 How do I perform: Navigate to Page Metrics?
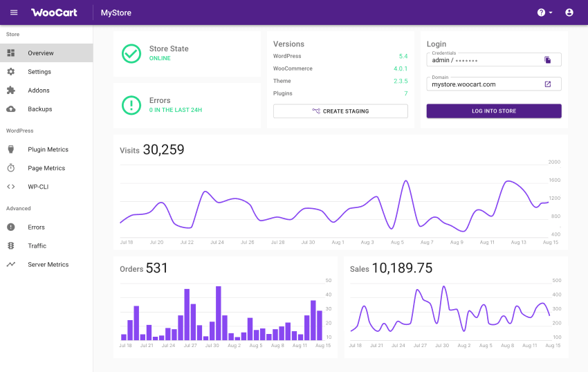pos(46,168)
